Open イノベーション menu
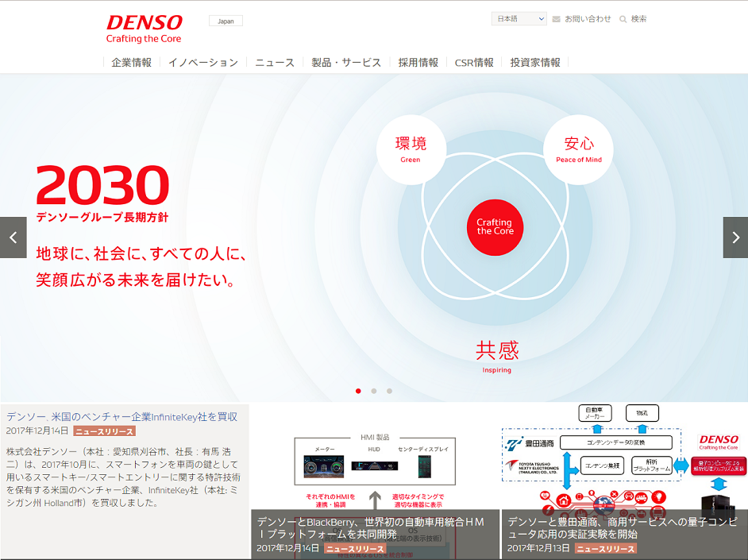 tap(203, 63)
